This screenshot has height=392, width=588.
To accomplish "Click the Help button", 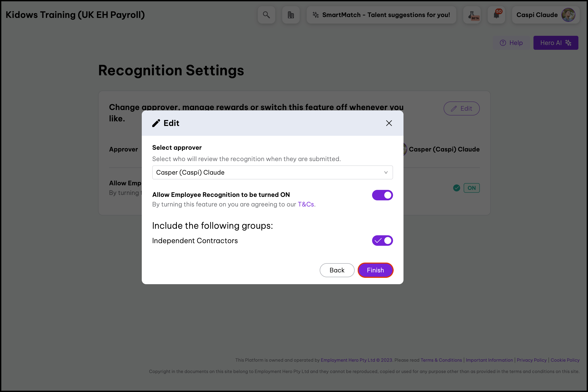I will (511, 43).
